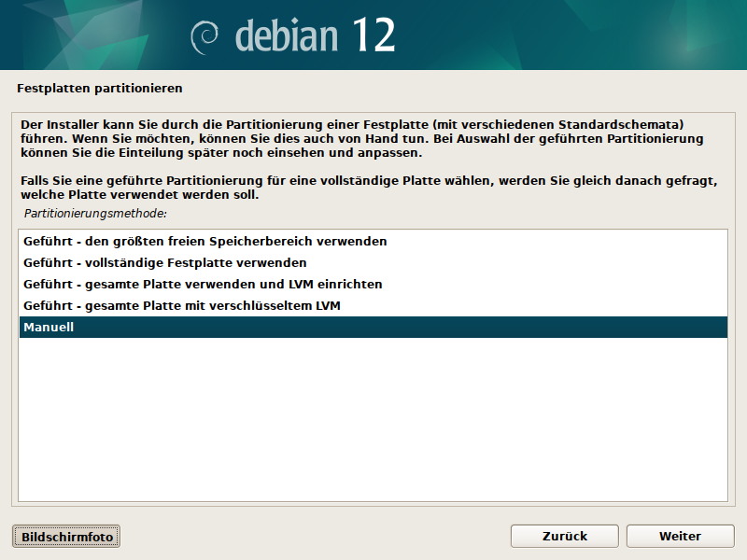Click blank footer space between Bildschirmfoto and Zurück
The image size is (747, 560).
317,537
